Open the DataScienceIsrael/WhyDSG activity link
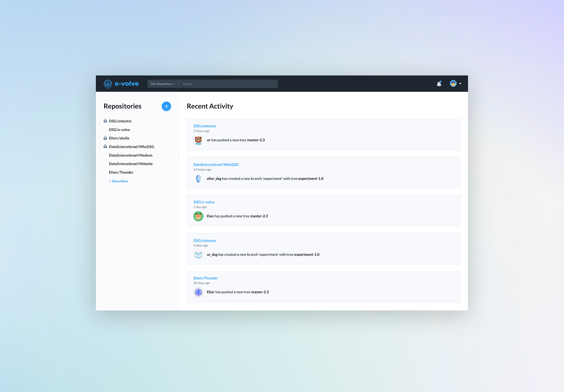This screenshot has width=564, height=392. (x=216, y=165)
